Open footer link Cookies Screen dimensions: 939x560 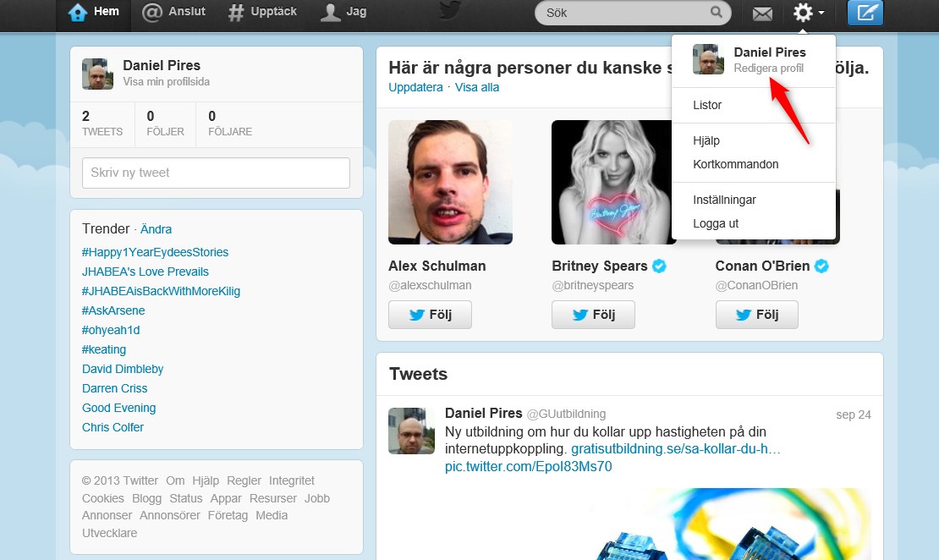(x=103, y=498)
